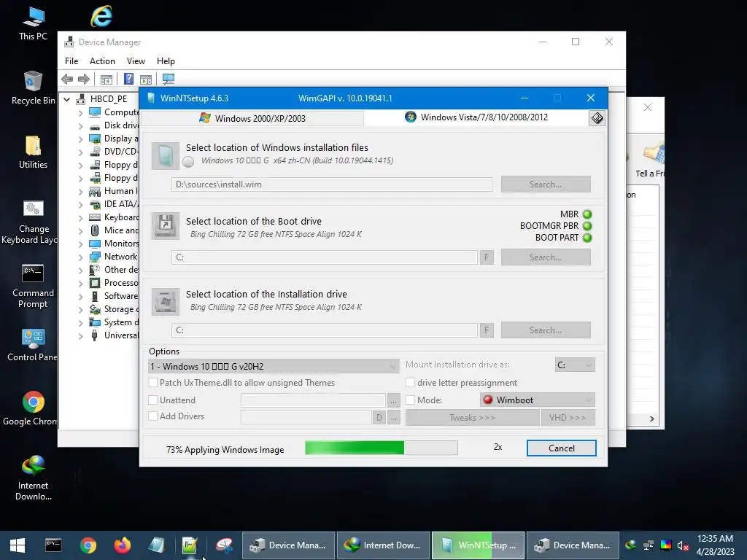The image size is (747, 560).
Task: Collapse the HBCD_PE tree root
Action: pos(67,99)
